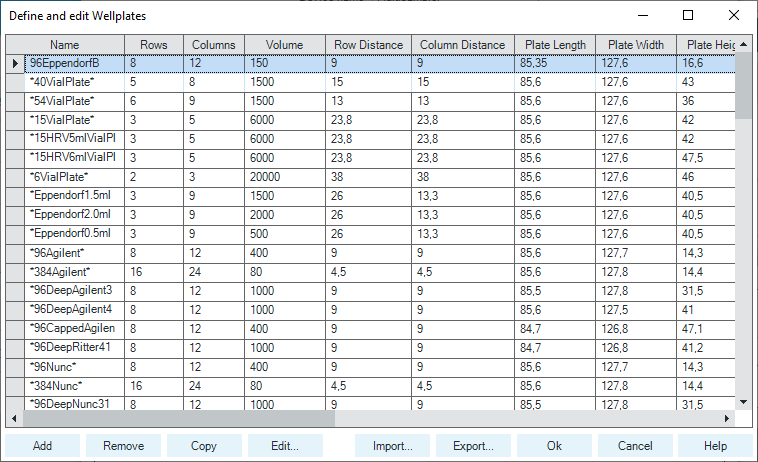Select the *15HRV6mlVialPl row name
Image resolution: width=758 pixels, height=462 pixels.
[x=74, y=158]
